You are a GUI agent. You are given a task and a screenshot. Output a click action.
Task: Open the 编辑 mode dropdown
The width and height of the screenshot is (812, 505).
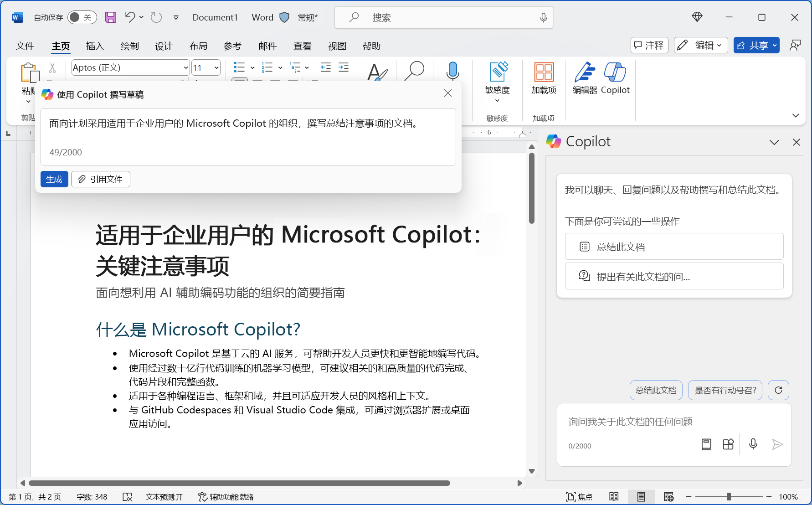tap(701, 45)
